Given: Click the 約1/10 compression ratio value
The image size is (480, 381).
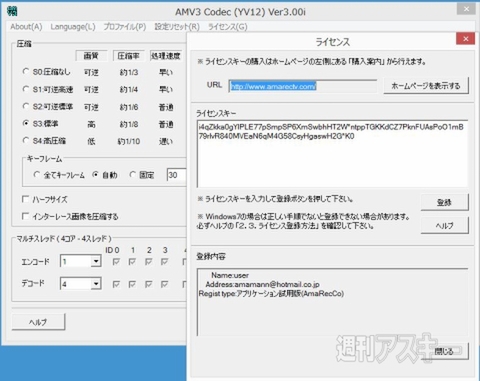Looking at the screenshot, I should click(129, 141).
